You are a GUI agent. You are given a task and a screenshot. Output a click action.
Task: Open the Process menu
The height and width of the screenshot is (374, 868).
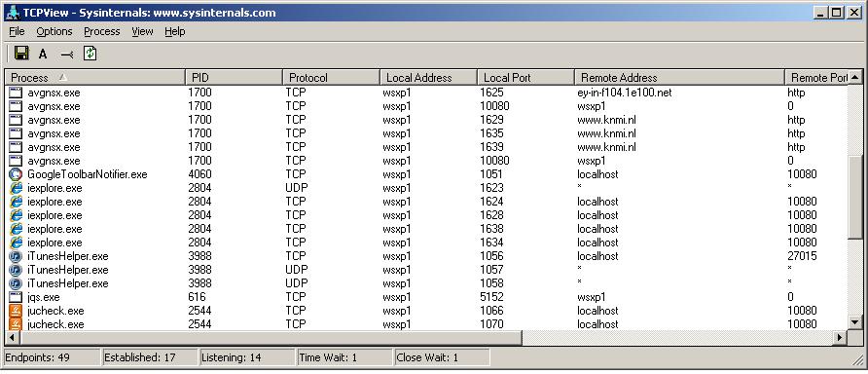click(x=102, y=31)
